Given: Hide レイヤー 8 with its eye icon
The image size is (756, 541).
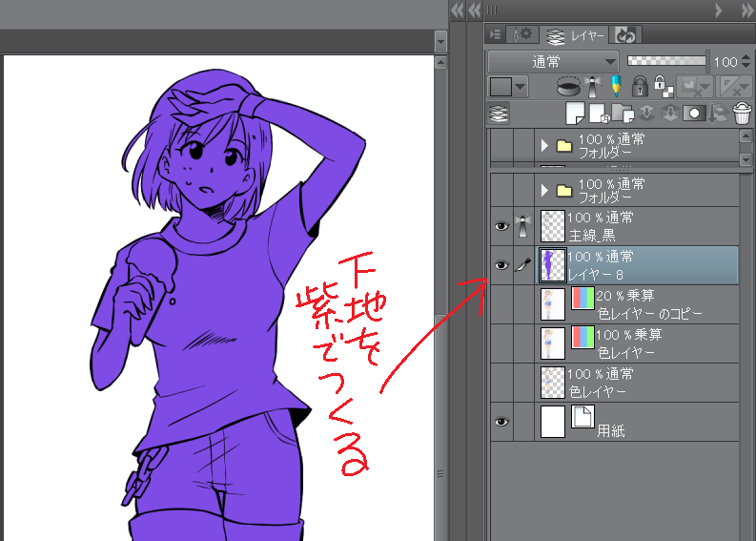Looking at the screenshot, I should [501, 265].
